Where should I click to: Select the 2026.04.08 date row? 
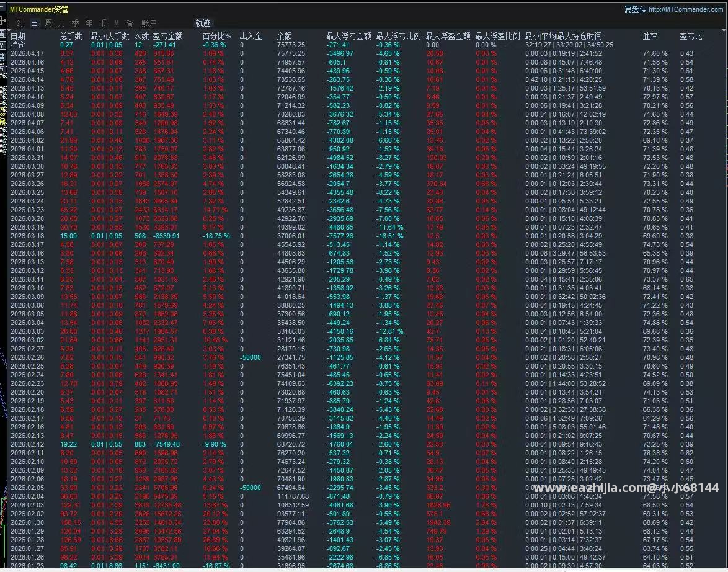(27, 114)
